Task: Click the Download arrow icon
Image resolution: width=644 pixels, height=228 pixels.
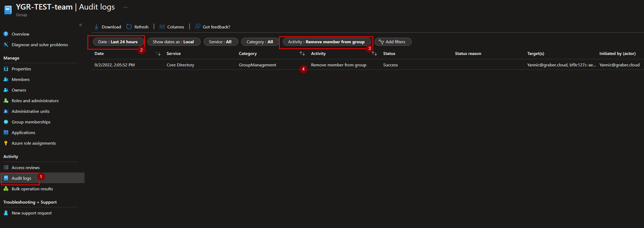Action: (x=96, y=27)
